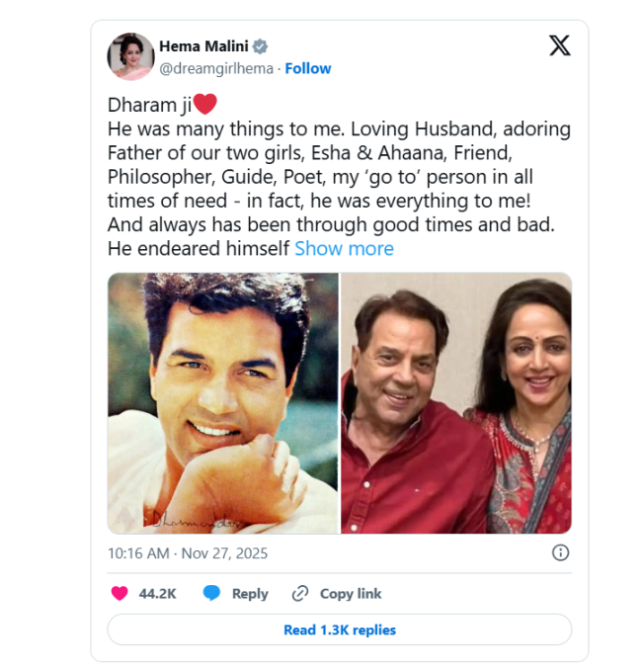Like the tweet with the pink heart icon
This screenshot has width=644, height=672.
click(120, 593)
